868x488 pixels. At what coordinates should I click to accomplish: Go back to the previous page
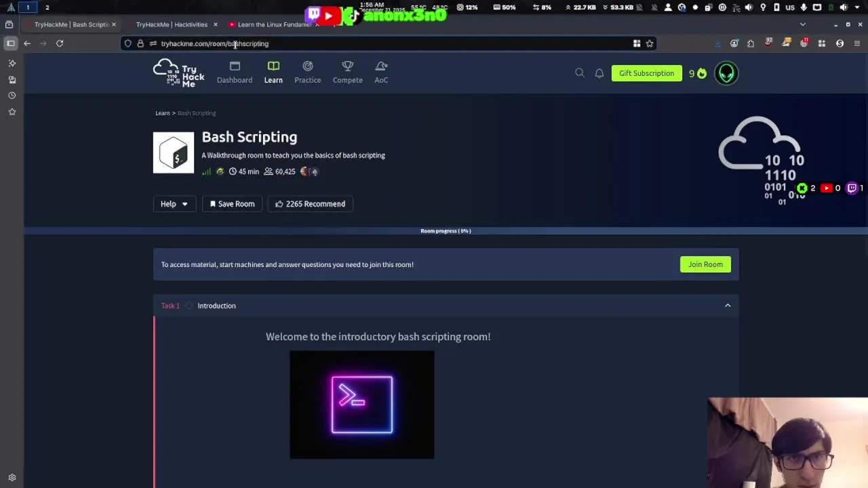click(27, 43)
